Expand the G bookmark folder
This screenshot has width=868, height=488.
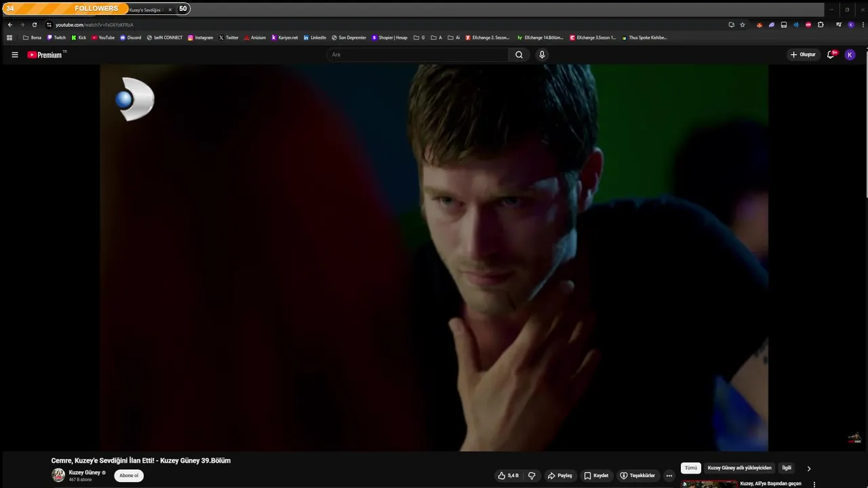[419, 38]
